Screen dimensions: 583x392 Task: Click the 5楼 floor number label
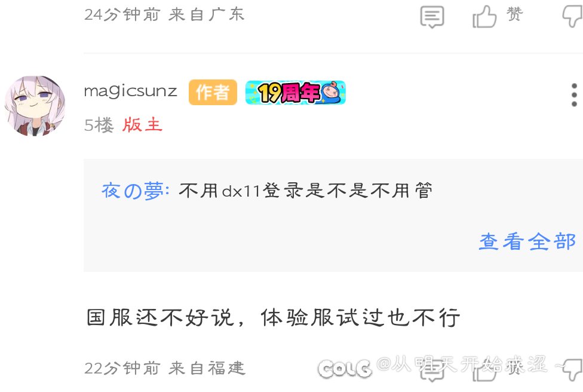pyautogui.click(x=99, y=125)
